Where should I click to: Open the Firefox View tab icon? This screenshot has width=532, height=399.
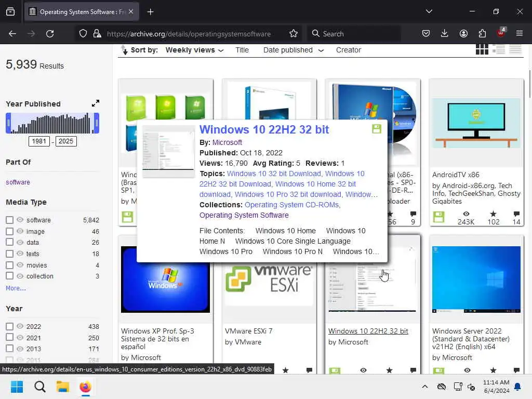point(10,12)
